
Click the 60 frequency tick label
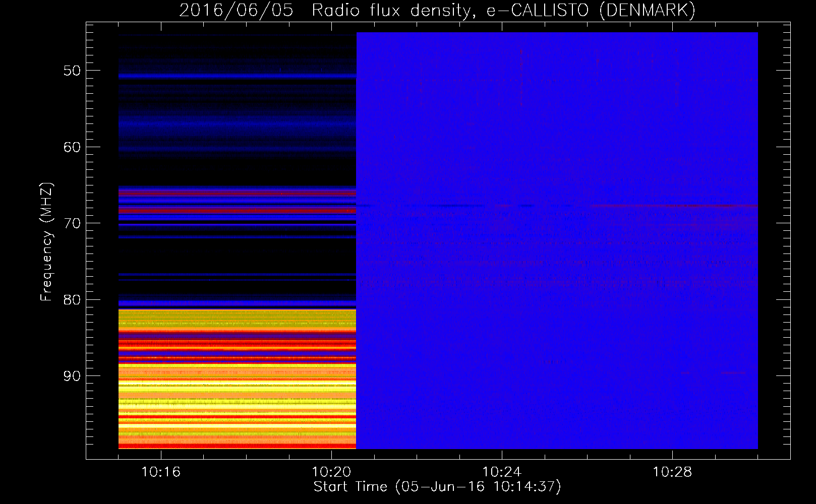(72, 147)
